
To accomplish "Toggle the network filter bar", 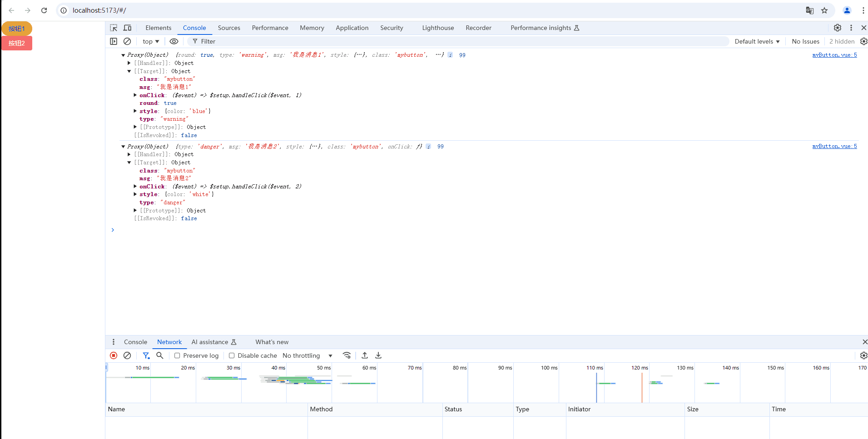I will pos(146,355).
